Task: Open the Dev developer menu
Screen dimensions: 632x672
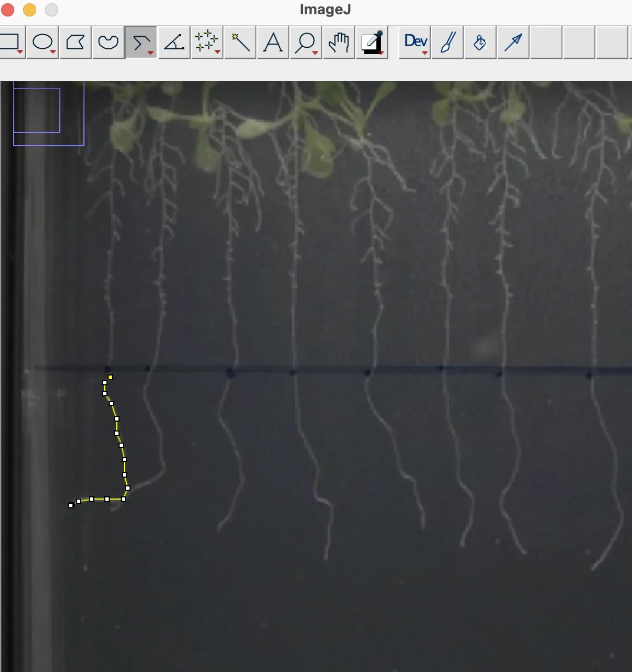Action: [415, 42]
